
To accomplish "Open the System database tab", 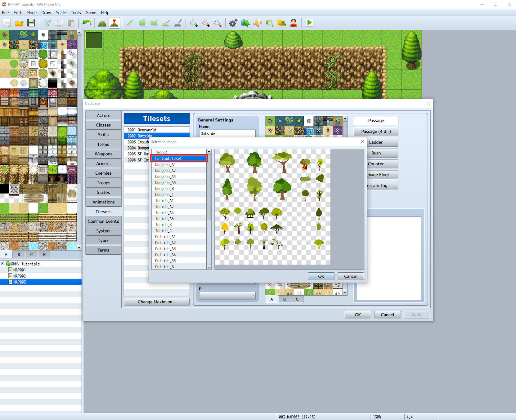I will pos(104,231).
